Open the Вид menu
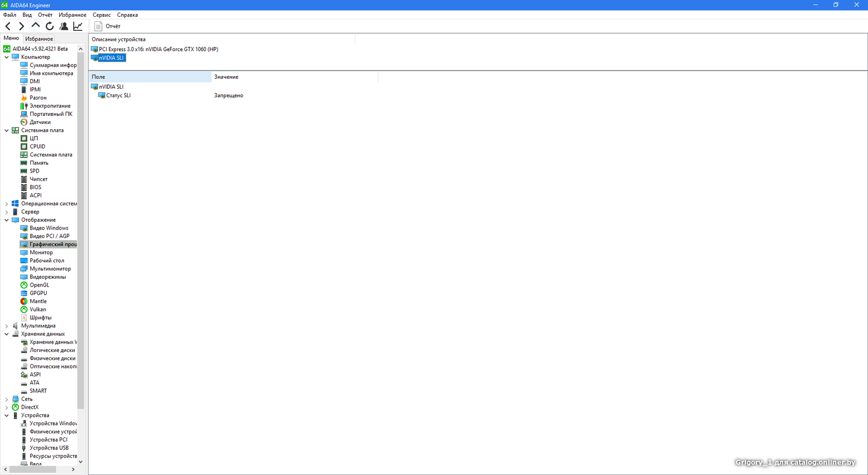Screen dimensions: 868x475 coord(27,15)
